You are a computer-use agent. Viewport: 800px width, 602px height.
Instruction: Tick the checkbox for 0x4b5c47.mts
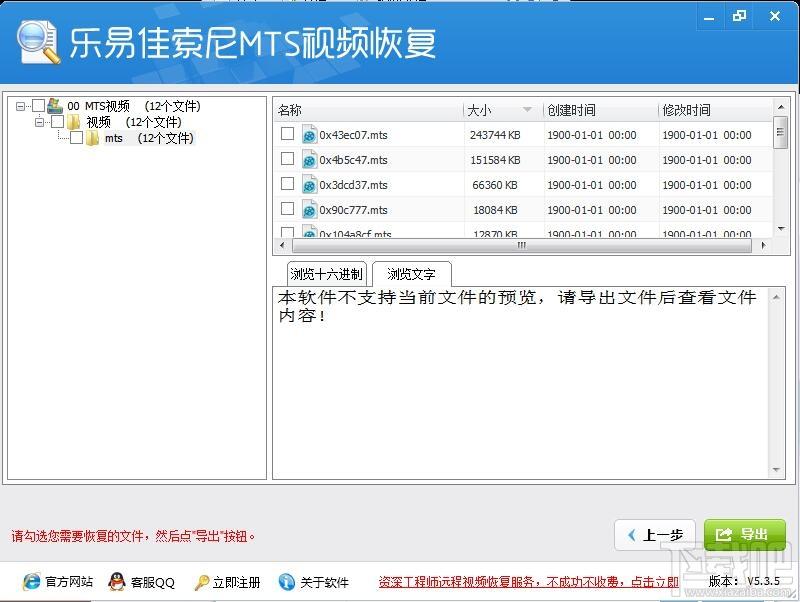(287, 159)
